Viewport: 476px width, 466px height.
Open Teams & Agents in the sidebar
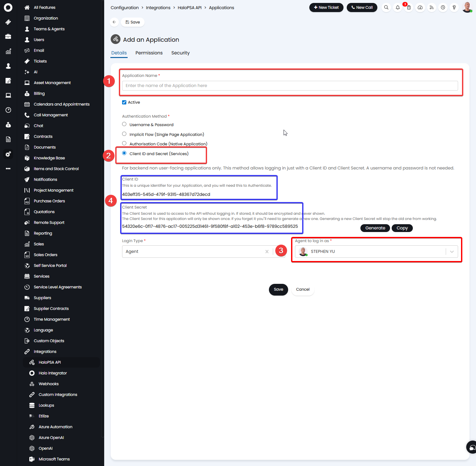point(49,29)
